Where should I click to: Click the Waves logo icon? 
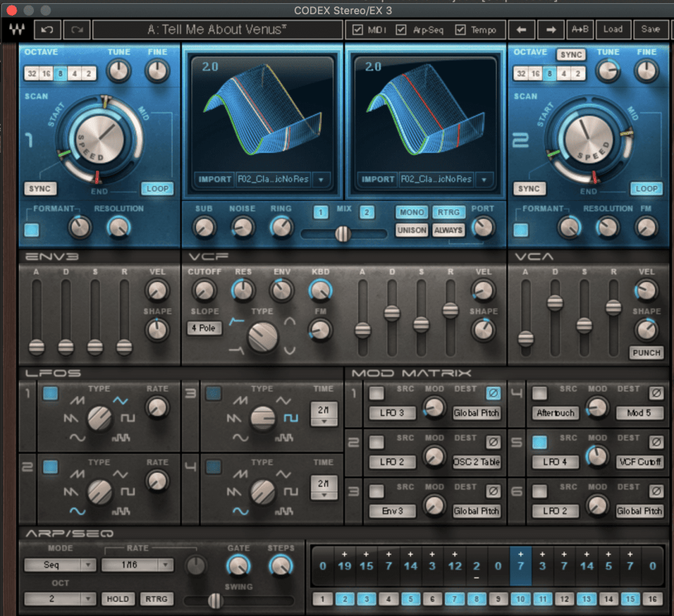17,29
